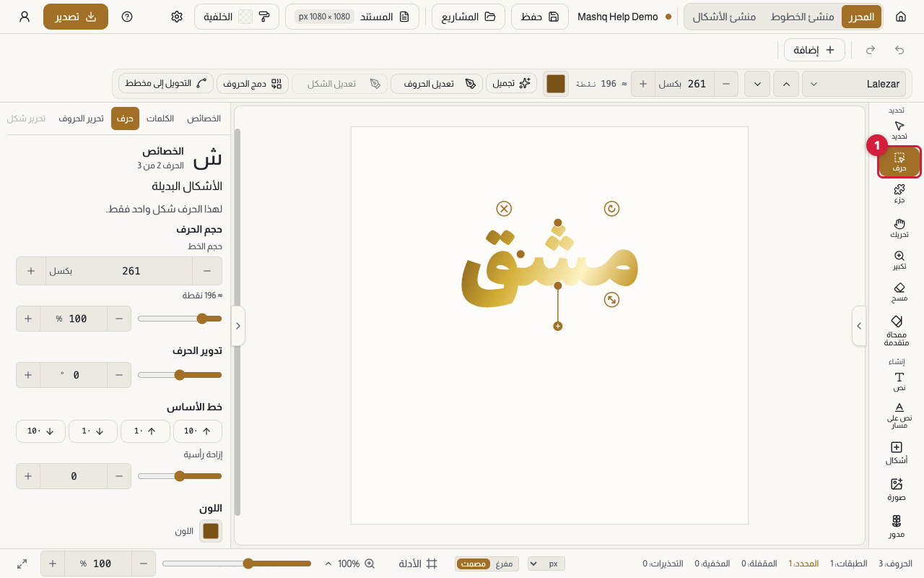Open the الخصائص panel tab

point(204,118)
